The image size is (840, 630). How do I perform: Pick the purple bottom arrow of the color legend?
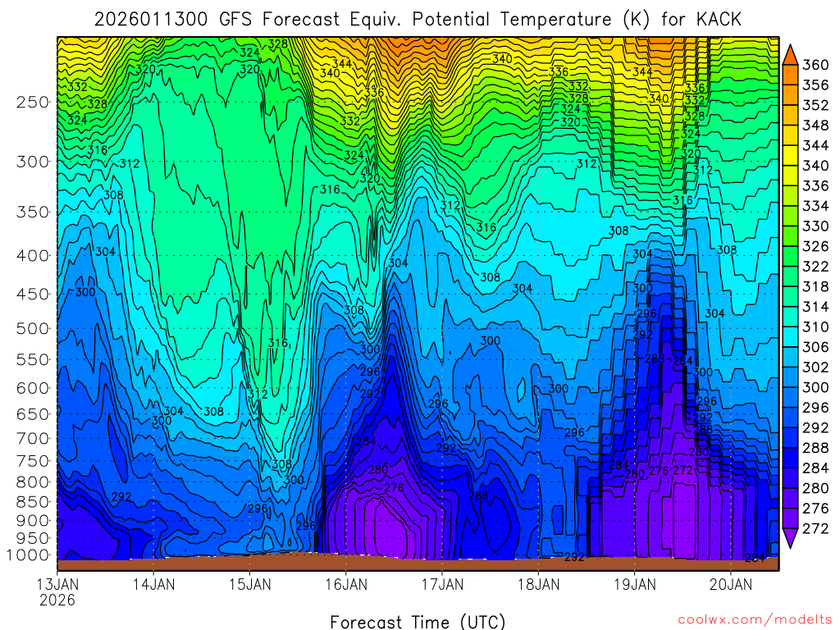tap(790, 538)
